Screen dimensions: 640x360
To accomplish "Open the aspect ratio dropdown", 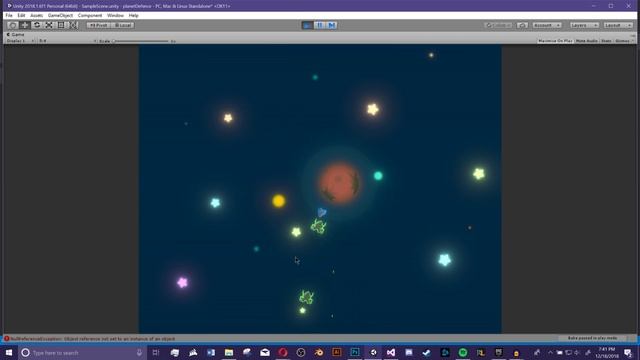I will click(67, 41).
